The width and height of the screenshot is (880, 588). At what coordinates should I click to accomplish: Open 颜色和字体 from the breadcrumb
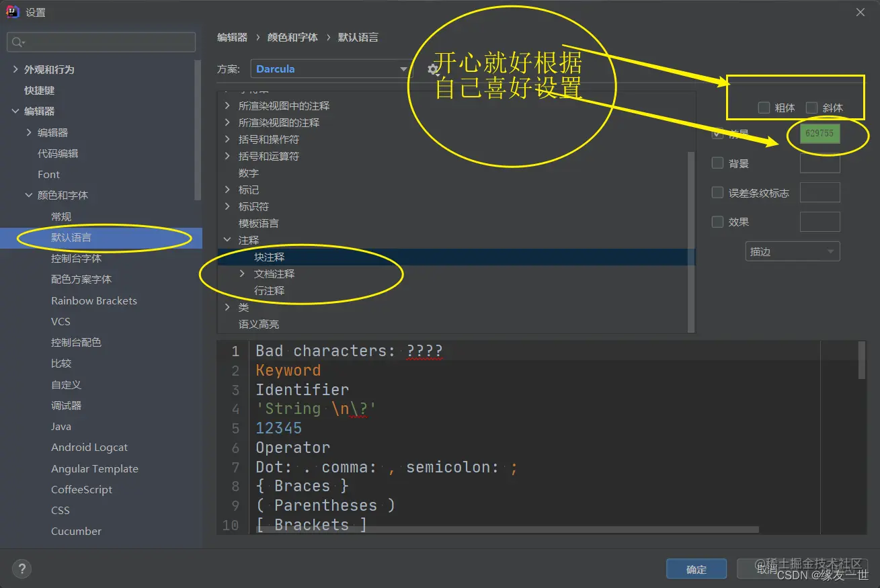[x=292, y=37]
